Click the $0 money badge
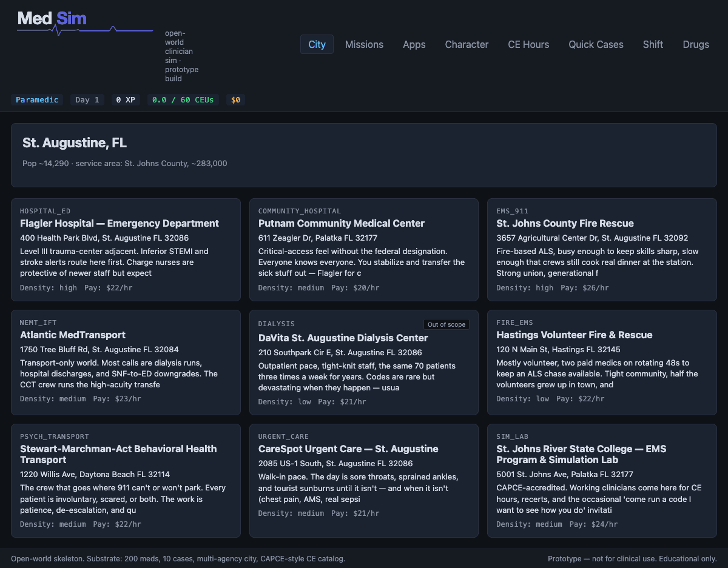The height and width of the screenshot is (568, 728). (x=235, y=99)
